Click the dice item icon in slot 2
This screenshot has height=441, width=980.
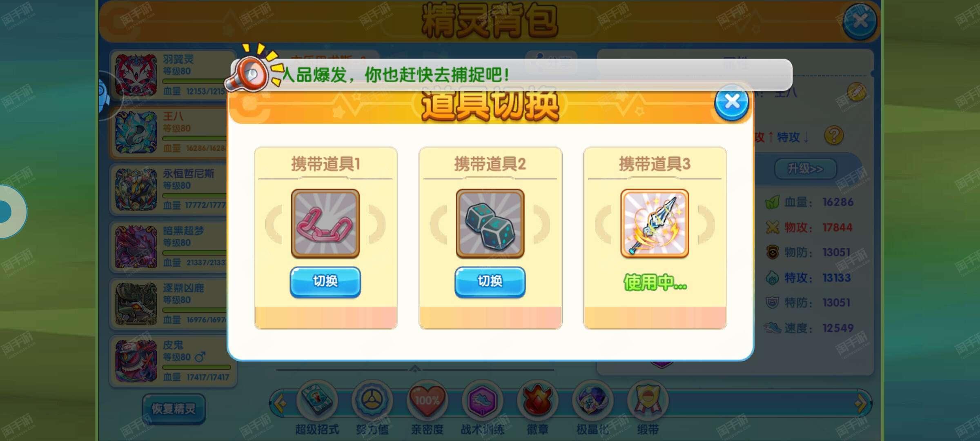pos(490,223)
